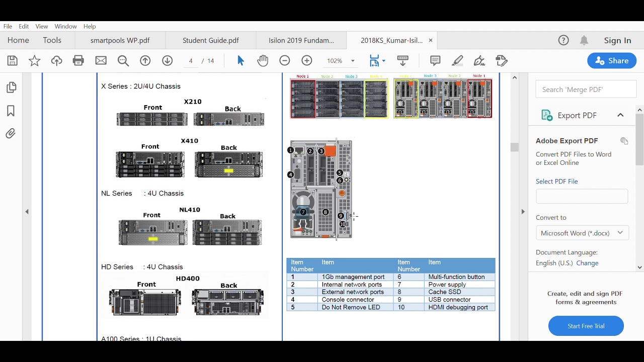Click the document vertical scrollbar thumb
644x362 pixels.
[x=514, y=147]
